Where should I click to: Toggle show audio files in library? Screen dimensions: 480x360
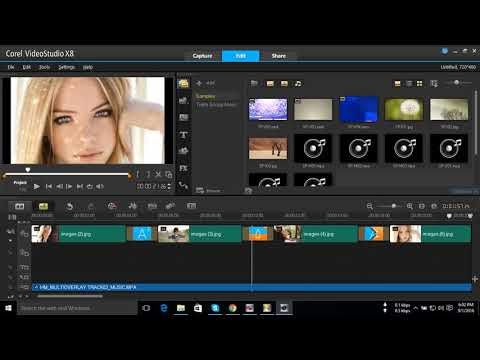(x=298, y=84)
